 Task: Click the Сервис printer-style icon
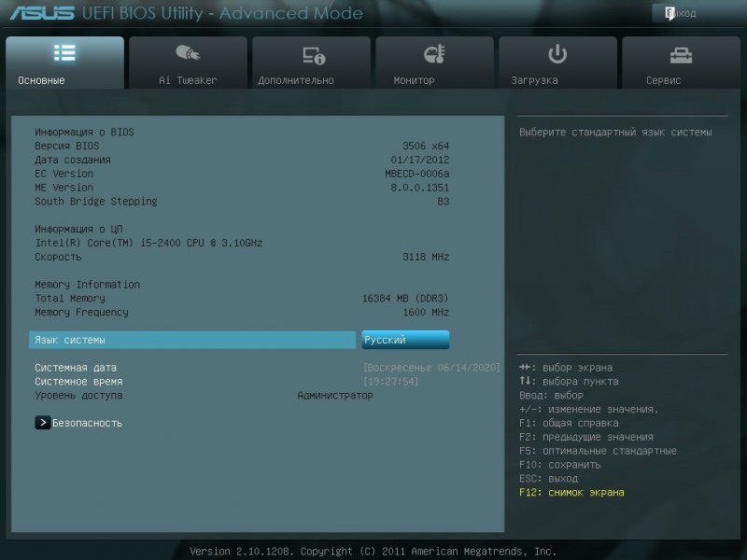click(681, 54)
